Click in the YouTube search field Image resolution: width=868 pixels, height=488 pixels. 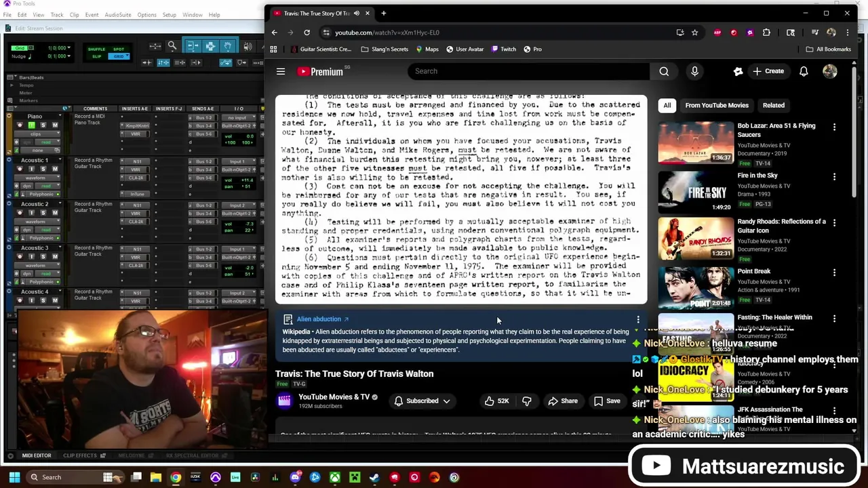pyautogui.click(x=529, y=71)
